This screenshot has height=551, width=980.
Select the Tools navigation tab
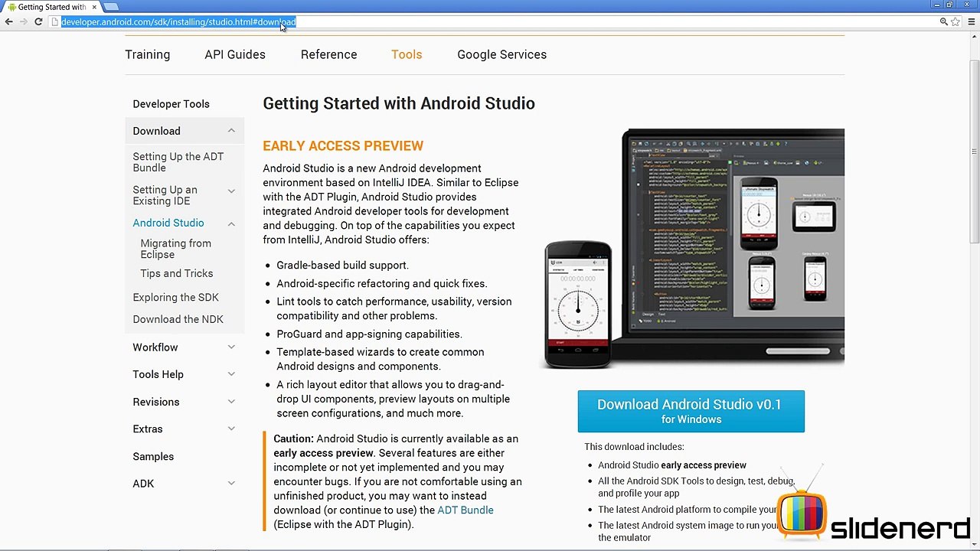pos(407,54)
